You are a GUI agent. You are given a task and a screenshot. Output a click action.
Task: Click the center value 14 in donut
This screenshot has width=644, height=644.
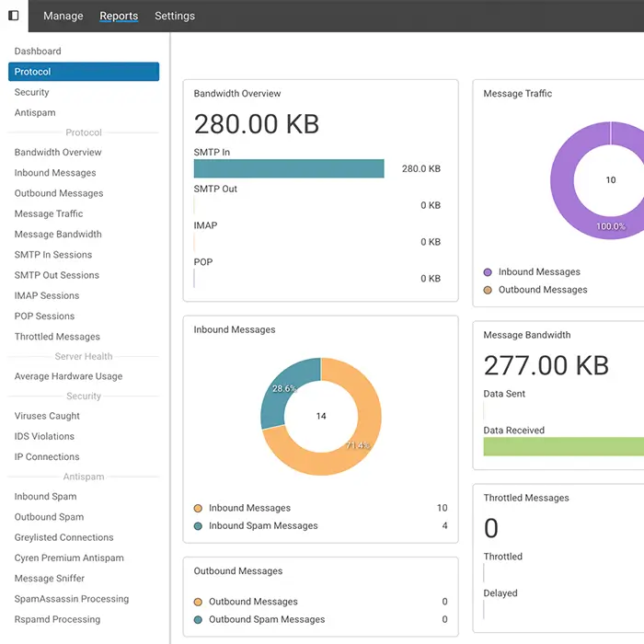tap(321, 416)
